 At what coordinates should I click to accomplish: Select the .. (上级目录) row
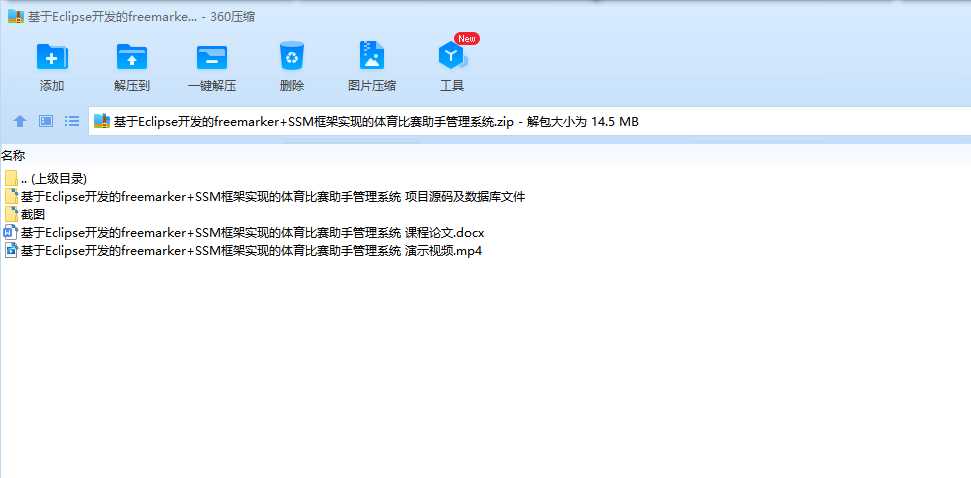click(x=46, y=179)
